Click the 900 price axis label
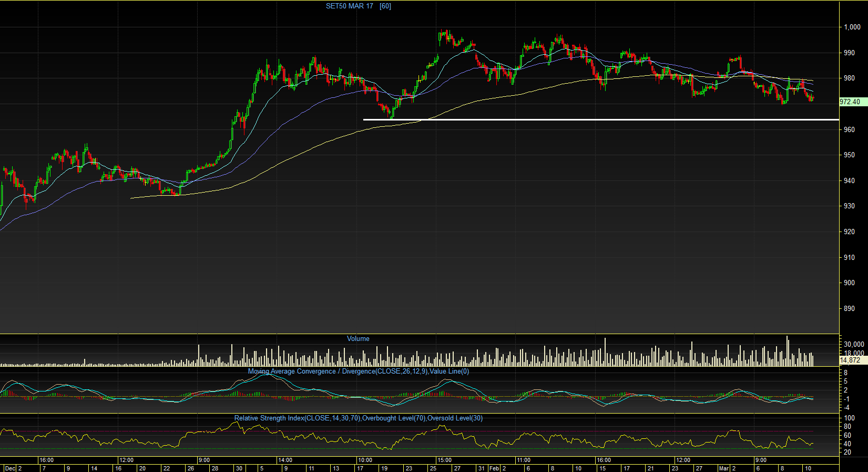The image size is (868, 472). [849, 283]
